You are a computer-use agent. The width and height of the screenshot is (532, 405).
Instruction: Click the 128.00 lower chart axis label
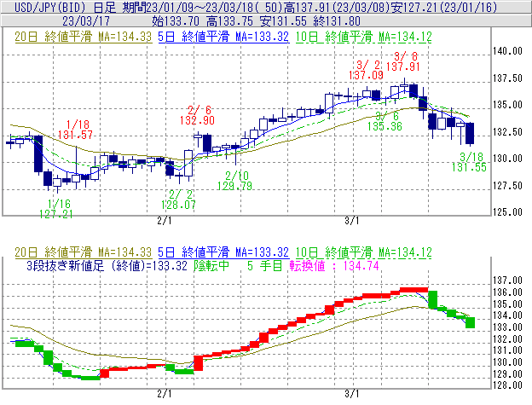507,385
